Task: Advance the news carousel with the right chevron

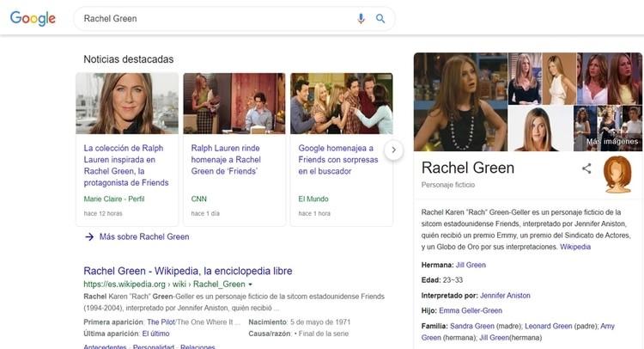Action: (393, 150)
